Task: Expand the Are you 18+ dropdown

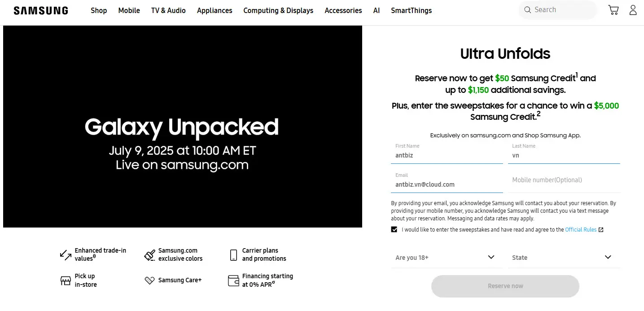Action: [447, 258]
